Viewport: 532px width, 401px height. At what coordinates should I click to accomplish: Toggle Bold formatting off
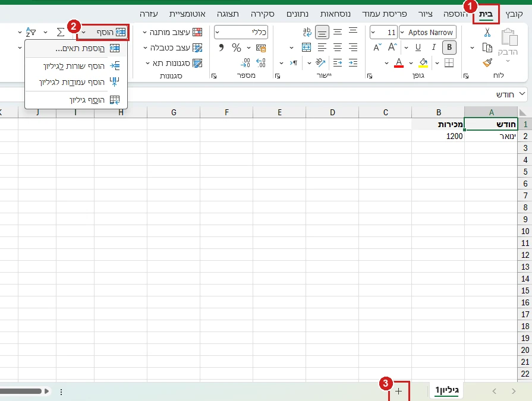449,48
